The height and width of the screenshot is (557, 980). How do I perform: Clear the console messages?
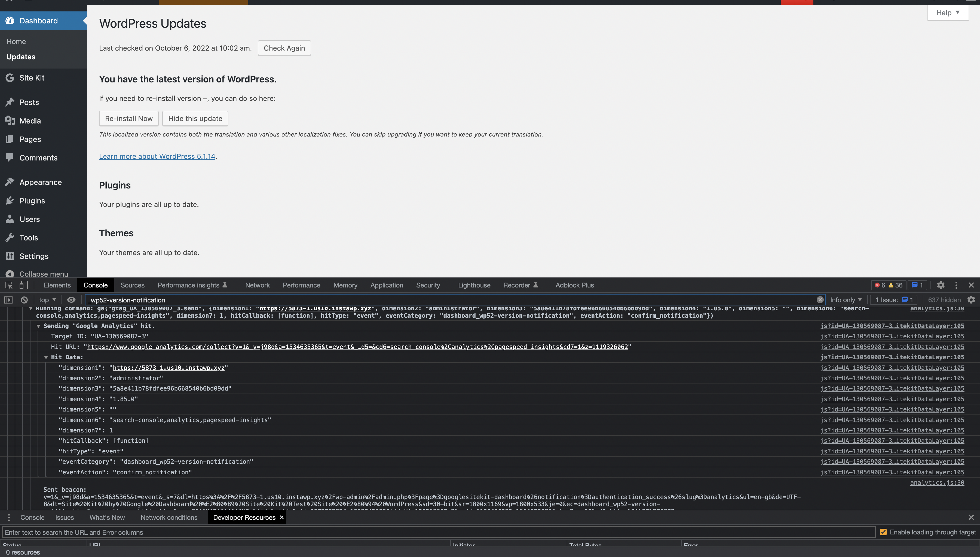(x=24, y=299)
